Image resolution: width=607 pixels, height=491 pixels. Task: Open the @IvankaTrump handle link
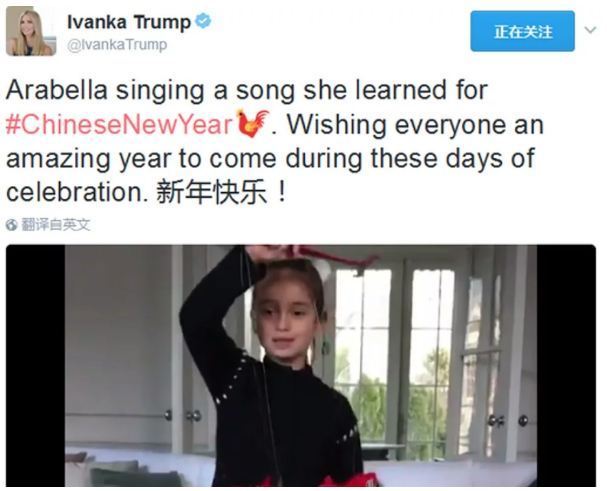coord(117,45)
